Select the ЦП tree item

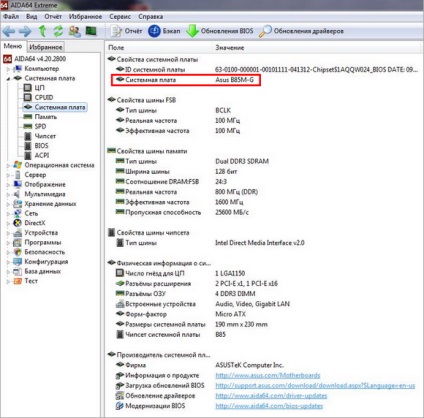coord(34,88)
